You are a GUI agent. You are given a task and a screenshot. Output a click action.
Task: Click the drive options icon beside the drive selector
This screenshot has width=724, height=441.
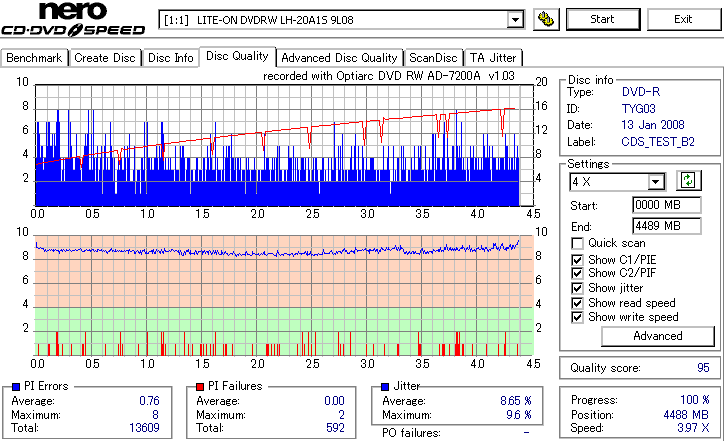(x=546, y=19)
